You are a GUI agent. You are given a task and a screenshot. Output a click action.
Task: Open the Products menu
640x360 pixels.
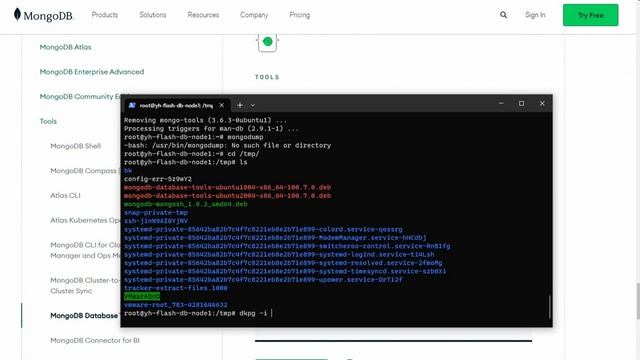[104, 15]
